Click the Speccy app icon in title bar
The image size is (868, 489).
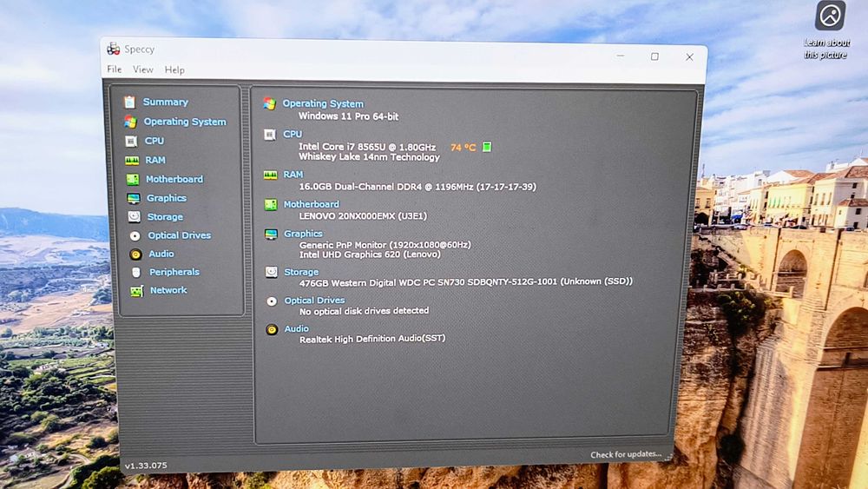tap(114, 49)
